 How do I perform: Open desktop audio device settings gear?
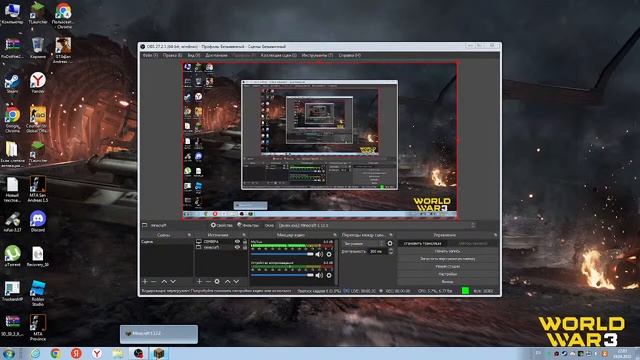[x=329, y=275]
